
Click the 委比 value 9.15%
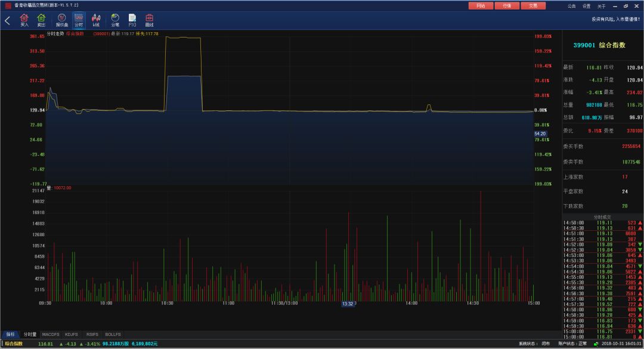click(x=595, y=131)
